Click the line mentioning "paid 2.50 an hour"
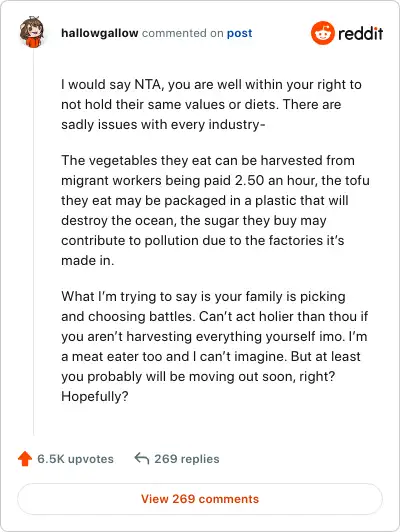This screenshot has height=532, width=400. coord(215,180)
